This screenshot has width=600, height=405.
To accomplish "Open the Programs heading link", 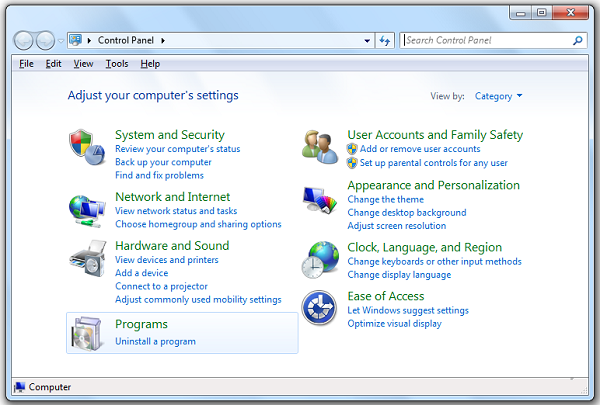I will tap(141, 324).
